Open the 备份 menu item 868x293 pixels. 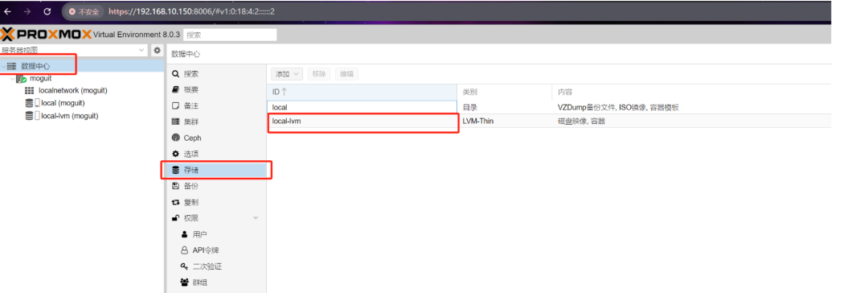[x=216, y=186]
